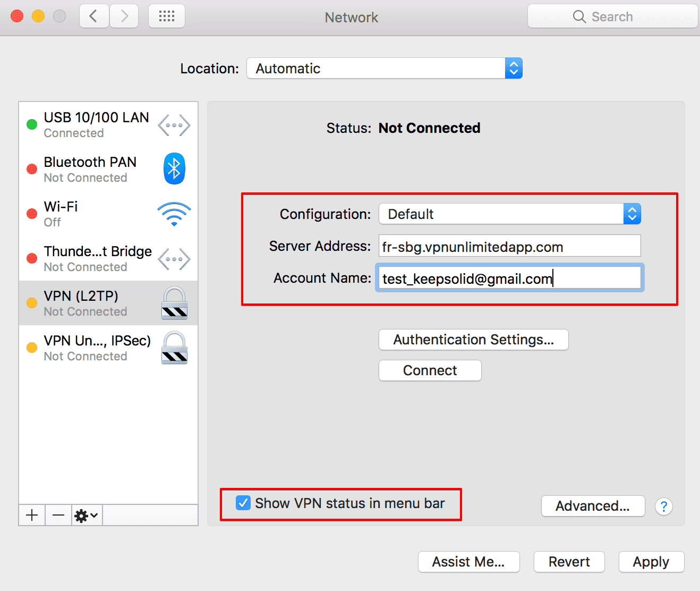700x591 pixels.
Task: Expand the Configuration popup menu
Action: click(509, 214)
